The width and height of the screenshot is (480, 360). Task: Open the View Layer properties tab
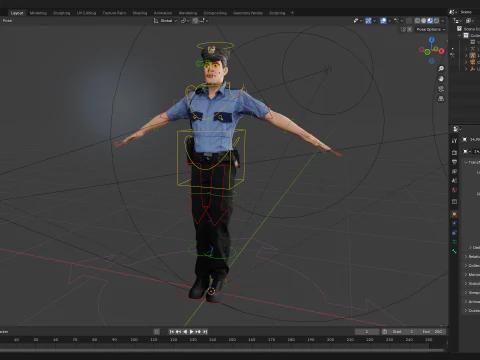454,171
